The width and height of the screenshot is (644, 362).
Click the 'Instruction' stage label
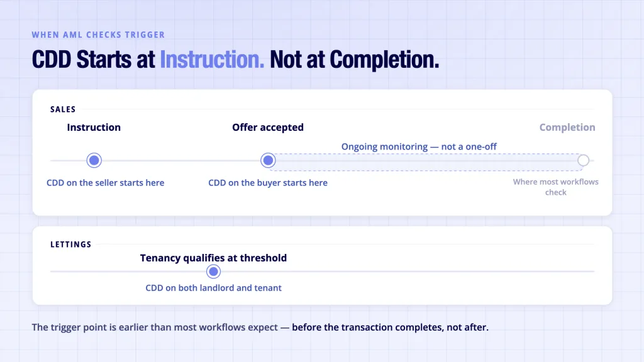point(94,127)
